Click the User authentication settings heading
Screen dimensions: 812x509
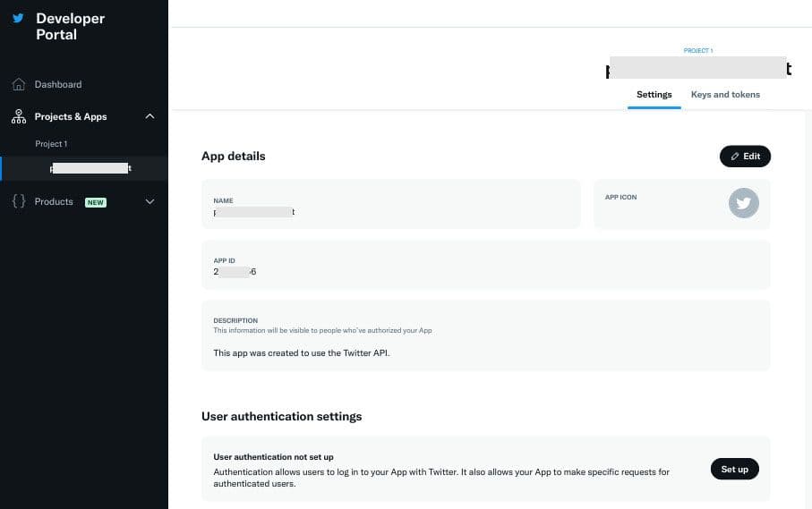pyautogui.click(x=281, y=416)
